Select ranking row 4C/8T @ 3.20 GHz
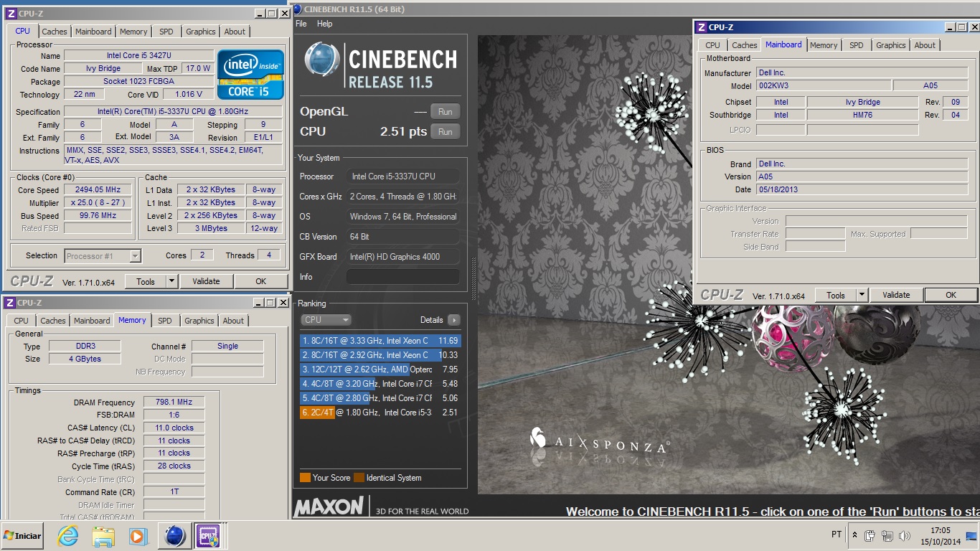Image resolution: width=980 pixels, height=551 pixels. [380, 384]
